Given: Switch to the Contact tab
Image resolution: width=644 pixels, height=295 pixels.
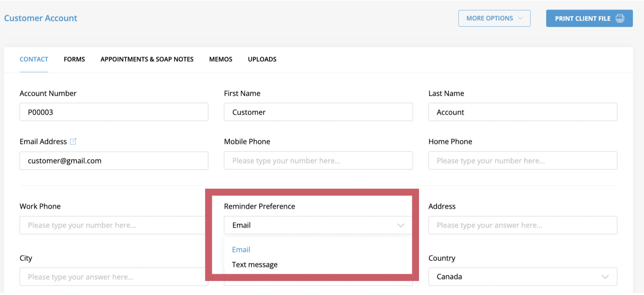Looking at the screenshot, I should point(34,59).
